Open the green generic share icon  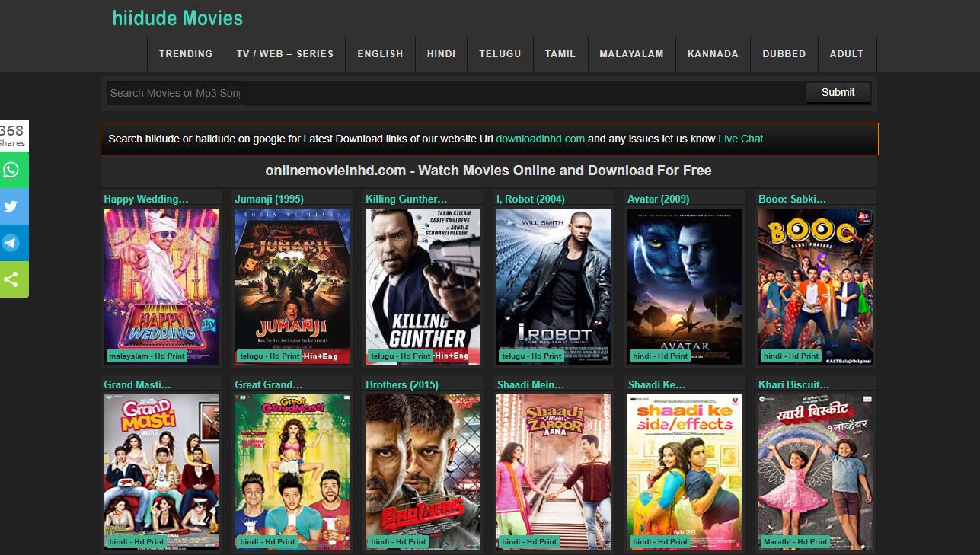tap(13, 279)
